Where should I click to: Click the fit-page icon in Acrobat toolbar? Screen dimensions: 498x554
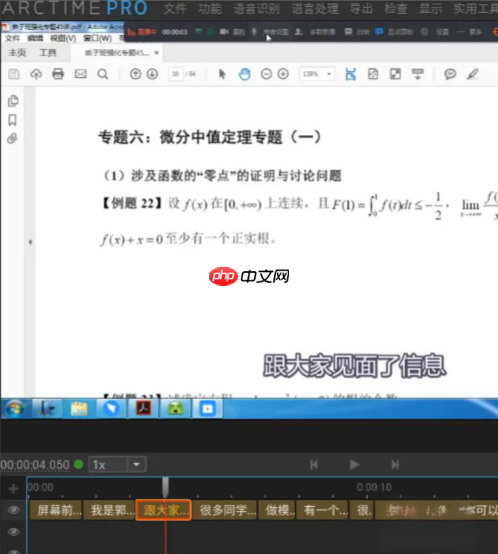373,74
